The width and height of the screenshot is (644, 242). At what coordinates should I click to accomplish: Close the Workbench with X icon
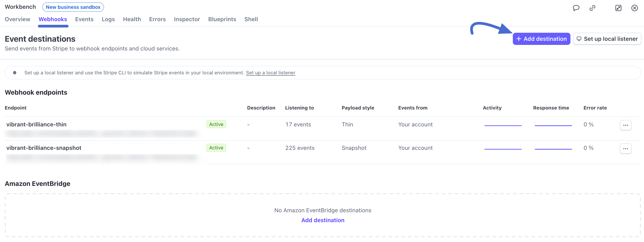coord(635,8)
